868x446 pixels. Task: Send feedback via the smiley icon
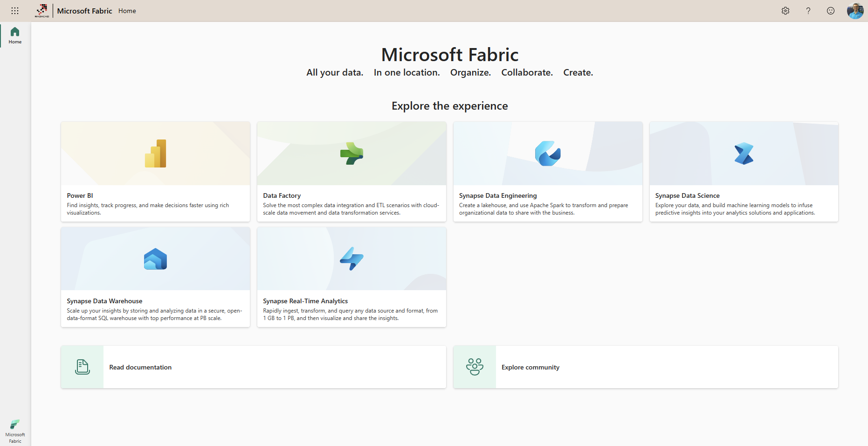coord(831,11)
